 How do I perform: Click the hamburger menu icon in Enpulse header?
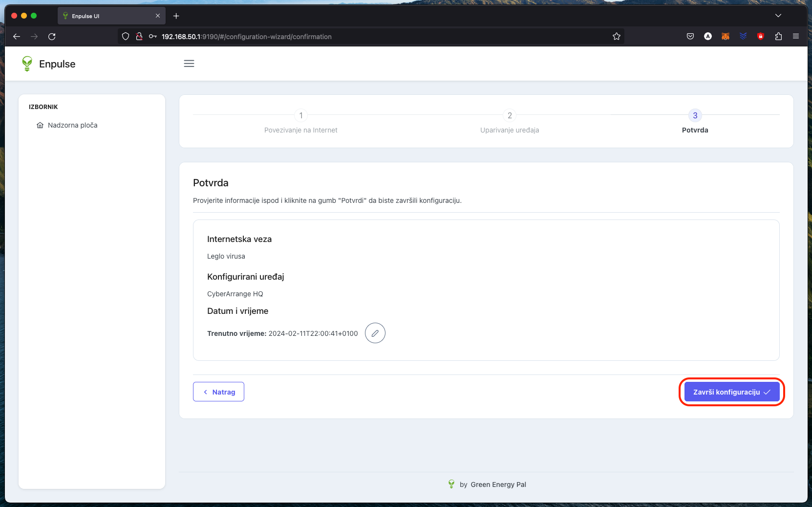pos(189,64)
